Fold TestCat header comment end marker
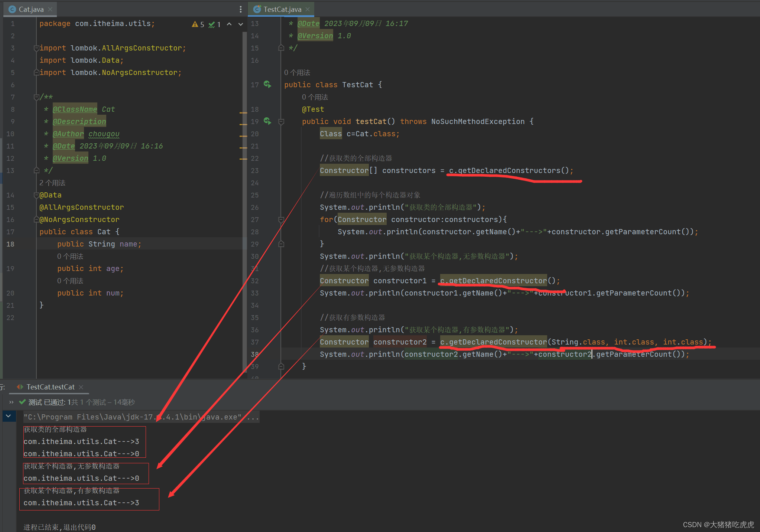This screenshot has height=532, width=760. (x=281, y=48)
